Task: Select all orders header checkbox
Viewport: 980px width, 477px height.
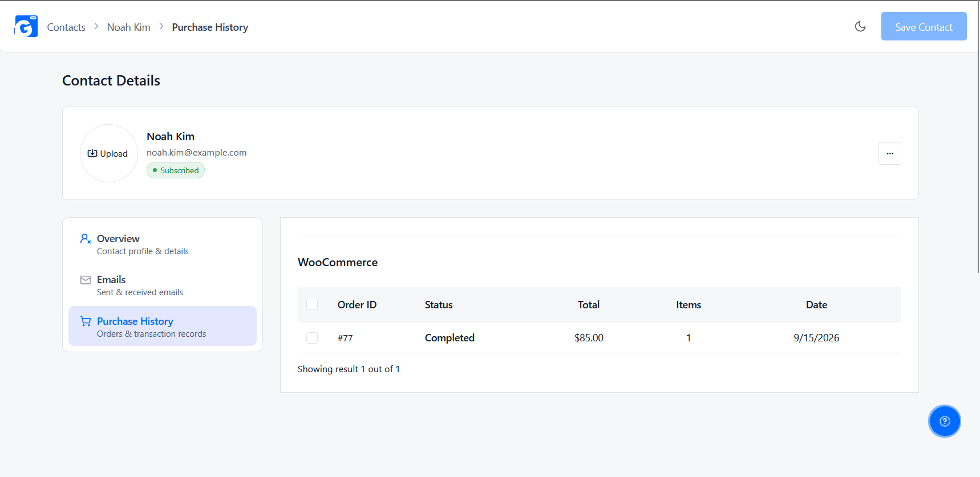Action: coord(312,304)
